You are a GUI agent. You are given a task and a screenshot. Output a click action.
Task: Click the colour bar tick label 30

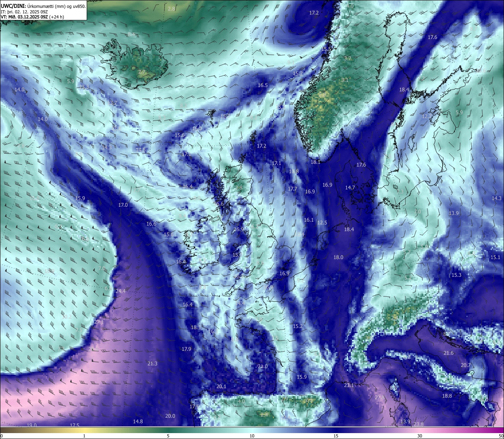pos(420,436)
